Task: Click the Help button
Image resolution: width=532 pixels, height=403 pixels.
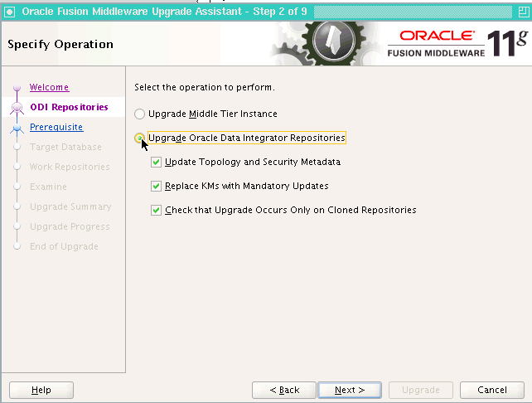Action: tap(41, 390)
